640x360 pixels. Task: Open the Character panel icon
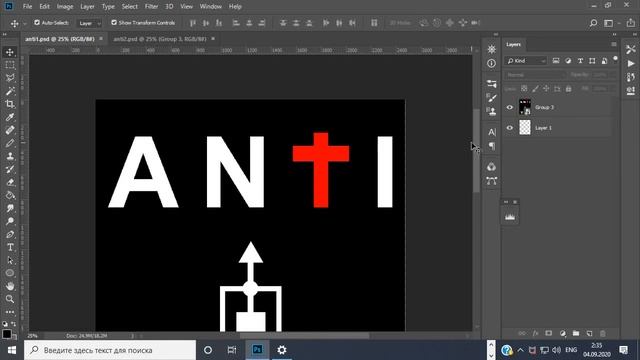[491, 132]
